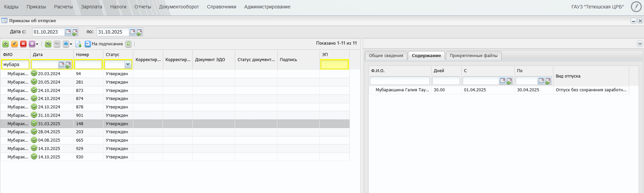Edit the selected order using the orange pencil icon
Image resolution: width=644 pixels, height=193 pixels.
click(x=14, y=44)
